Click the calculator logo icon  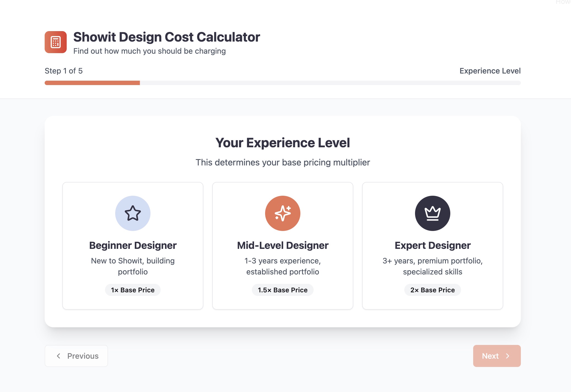click(x=56, y=42)
